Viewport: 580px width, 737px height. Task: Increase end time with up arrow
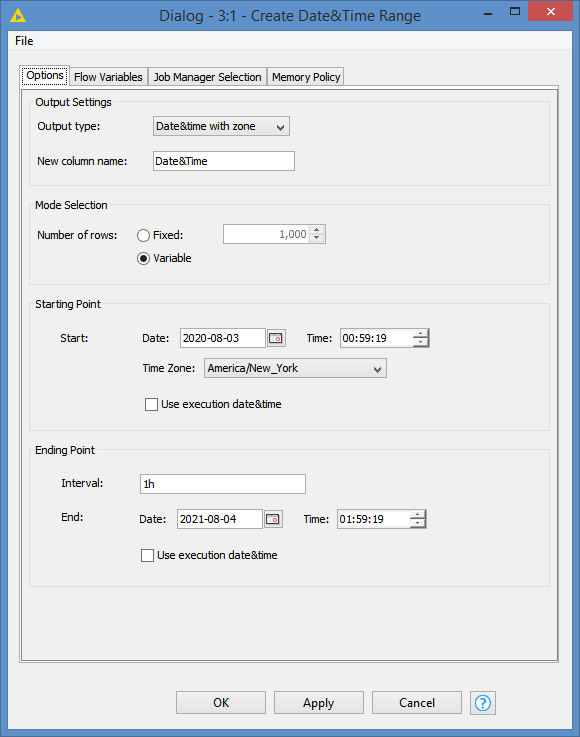tap(417, 514)
